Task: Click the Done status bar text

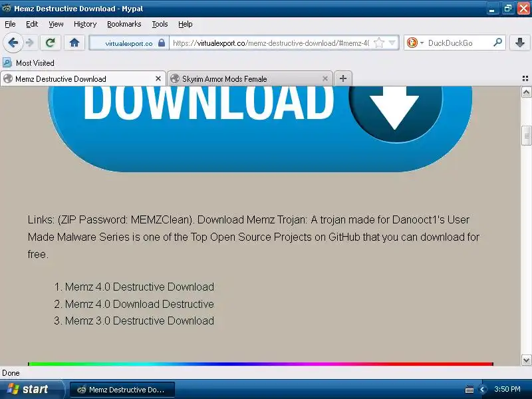Action: tap(11, 373)
